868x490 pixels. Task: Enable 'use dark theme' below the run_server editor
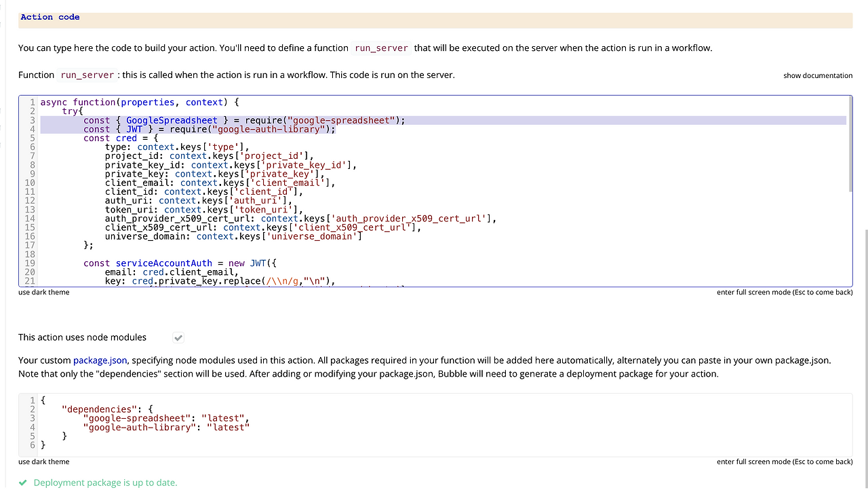[x=44, y=293]
